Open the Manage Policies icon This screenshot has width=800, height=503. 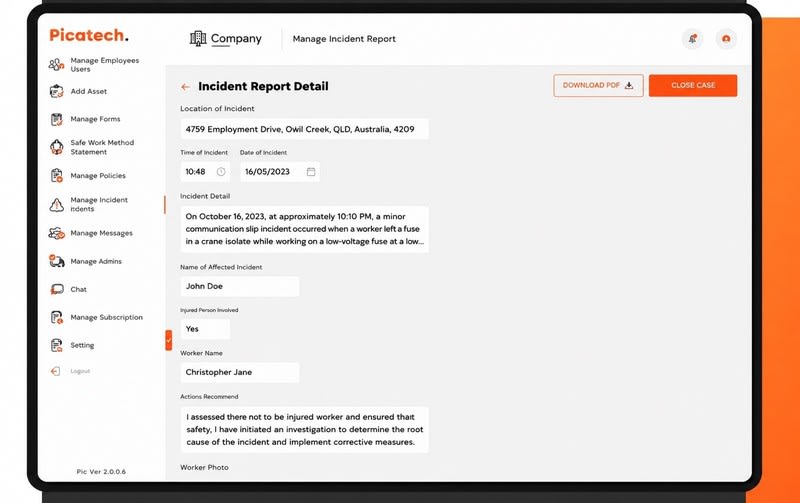tap(56, 175)
